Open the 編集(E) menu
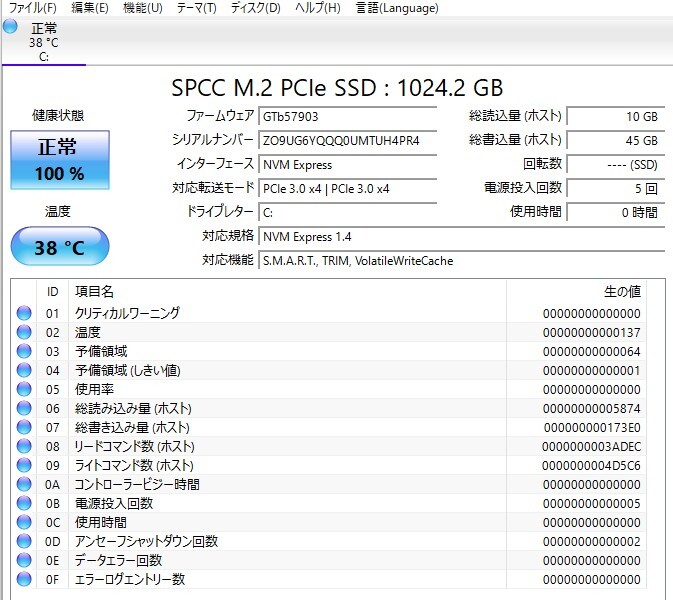Viewport: 673px width, 600px height. (90, 8)
